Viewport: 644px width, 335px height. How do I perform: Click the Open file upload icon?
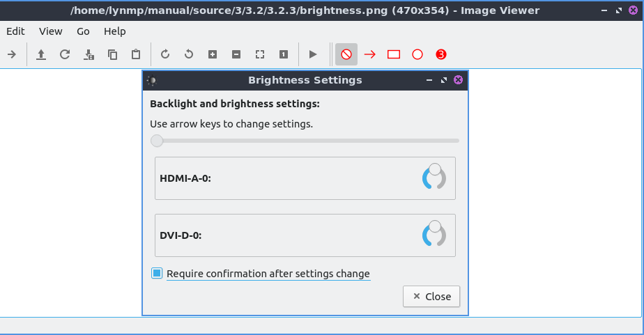(41, 54)
